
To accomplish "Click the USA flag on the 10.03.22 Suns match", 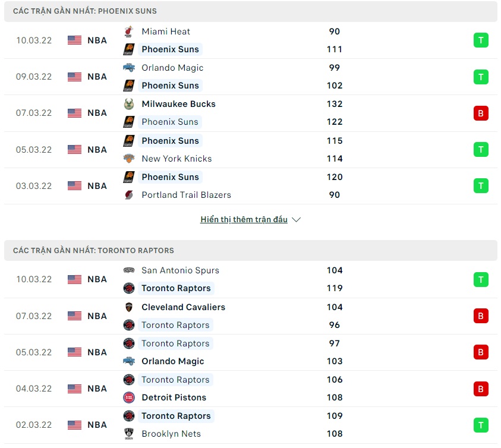I will click(x=74, y=40).
